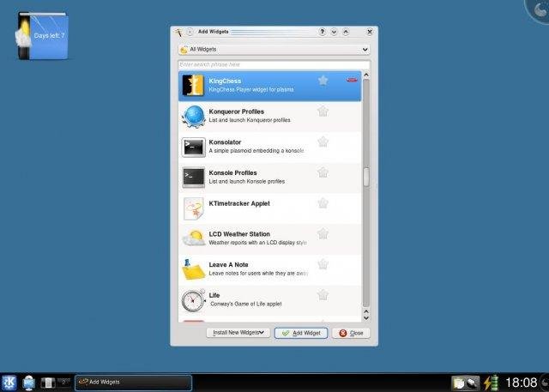
Task: Select the Add Widgets taskbar entry
Action: 134,383
